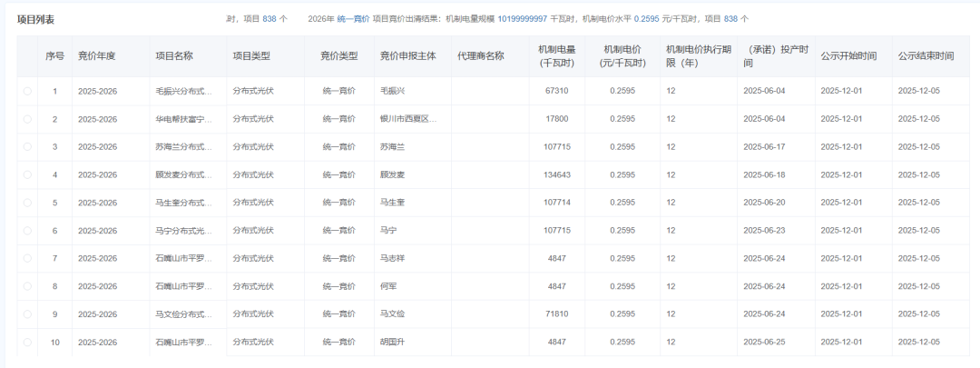Click the 机制电量(千瓦时) column header
Image resolution: width=980 pixels, height=368 pixels.
[x=557, y=56]
